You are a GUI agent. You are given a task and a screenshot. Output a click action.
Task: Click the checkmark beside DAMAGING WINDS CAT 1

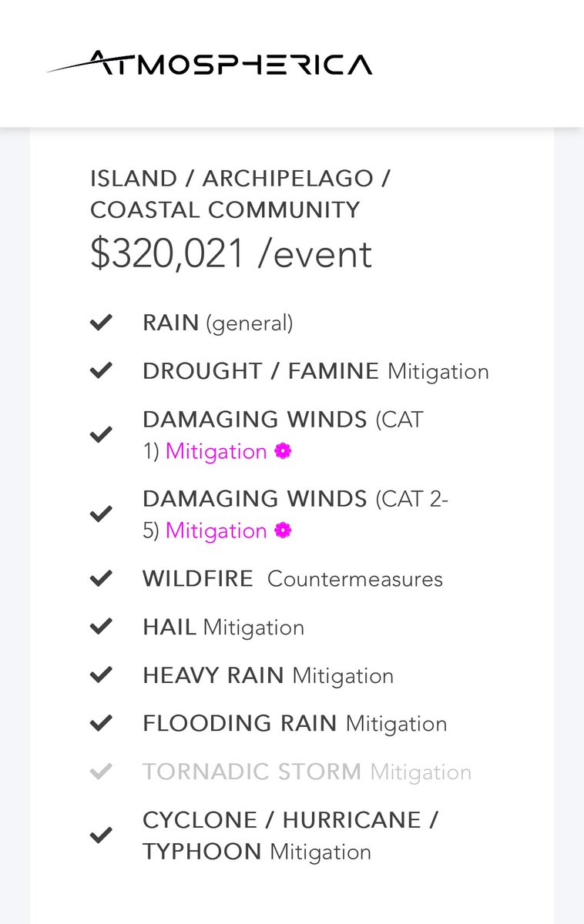101,435
